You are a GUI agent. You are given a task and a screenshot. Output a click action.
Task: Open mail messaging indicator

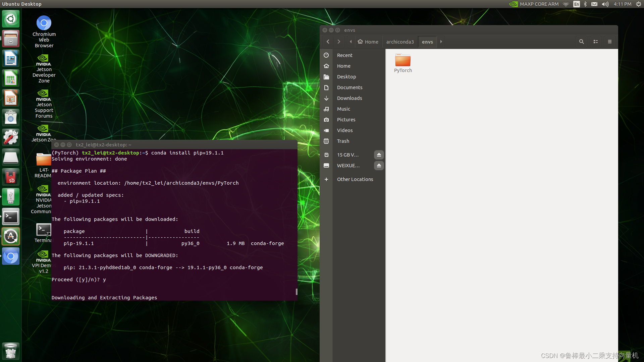[594, 4]
